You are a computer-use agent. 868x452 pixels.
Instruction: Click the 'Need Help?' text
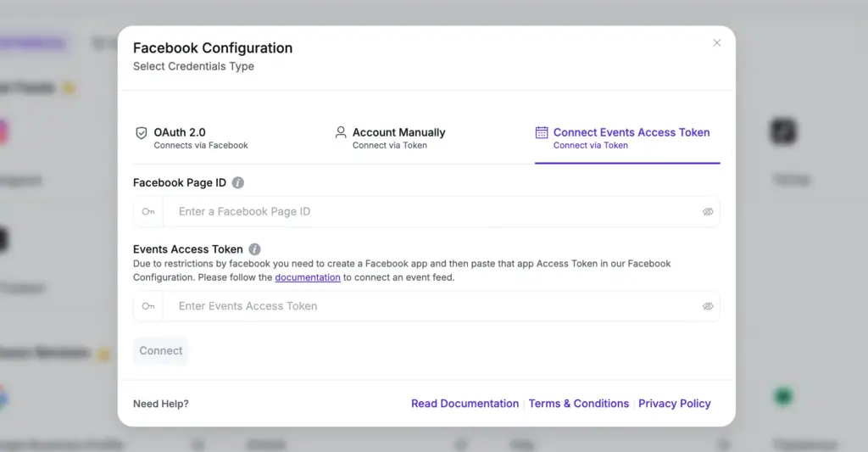tap(160, 404)
